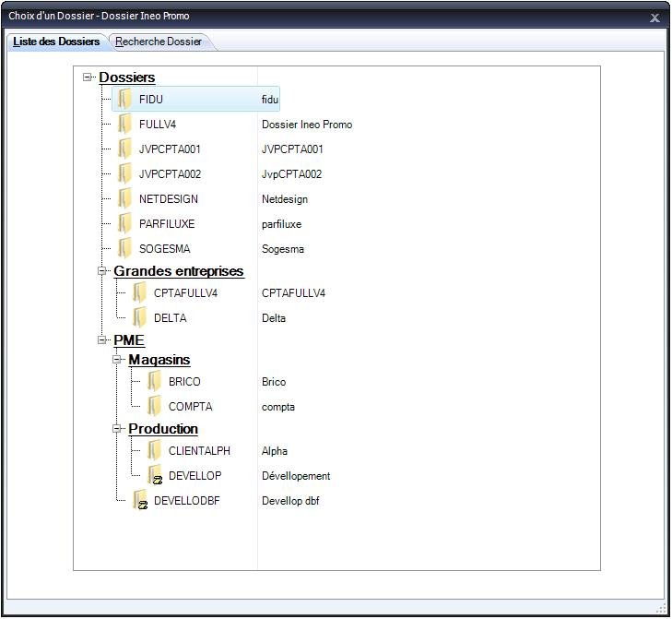Select the CPTAFULLV4 dossier label

click(185, 293)
